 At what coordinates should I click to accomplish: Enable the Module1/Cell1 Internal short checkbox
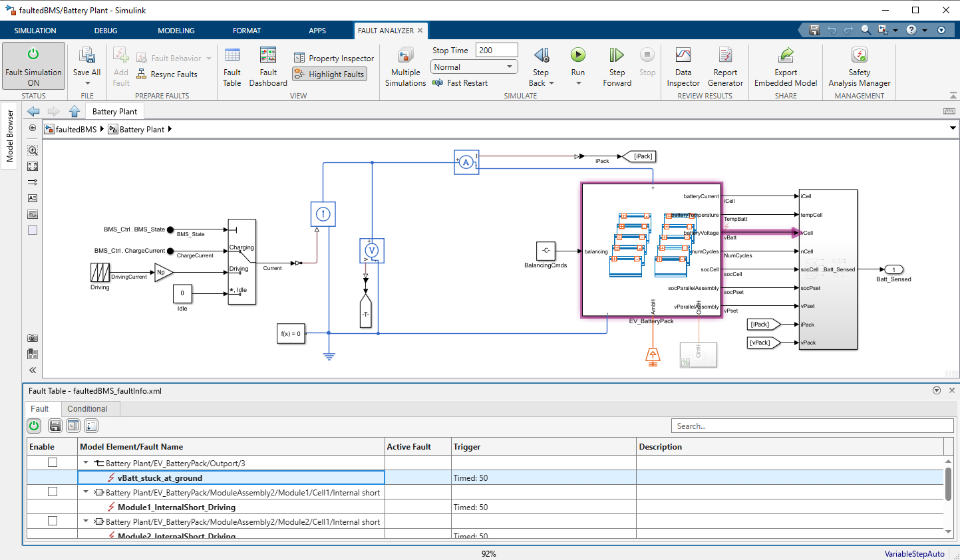coord(53,491)
